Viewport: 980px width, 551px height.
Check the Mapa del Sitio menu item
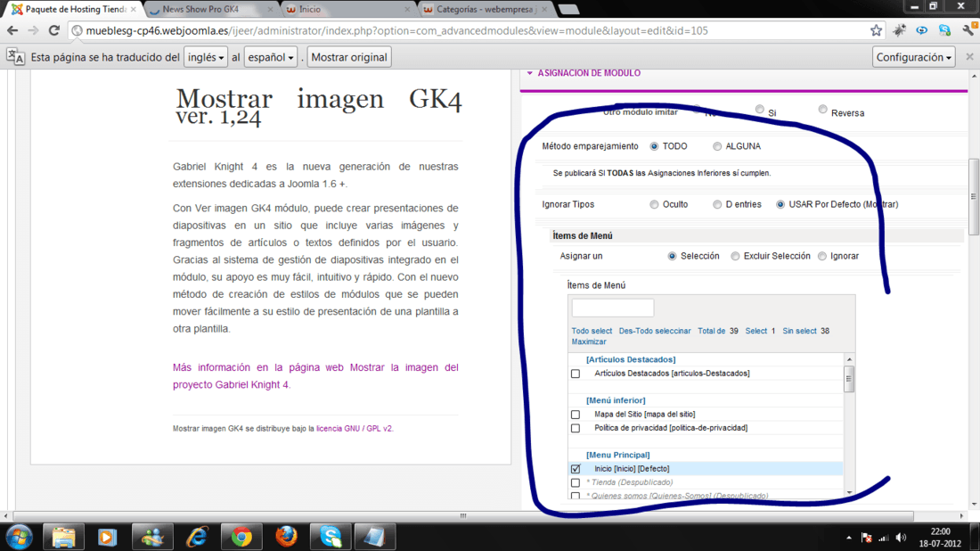click(x=575, y=414)
